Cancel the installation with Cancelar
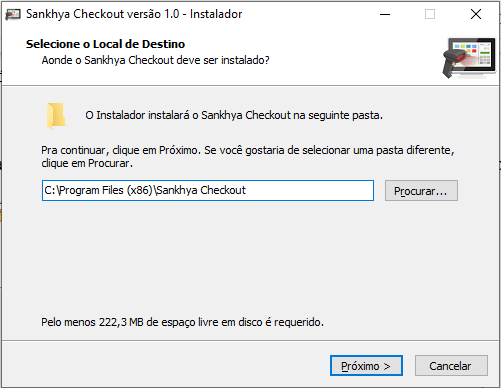 (x=451, y=366)
